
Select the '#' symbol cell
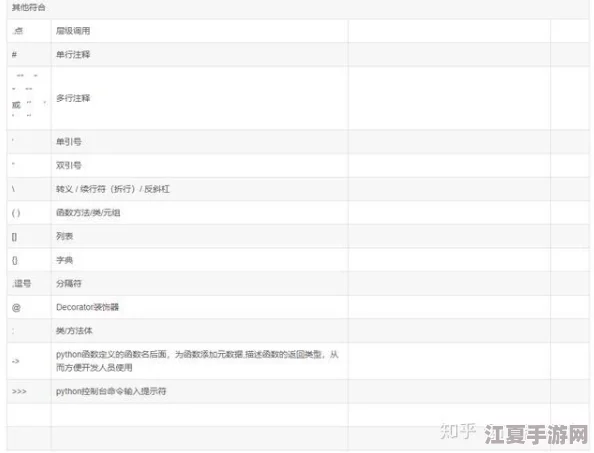(x=29, y=55)
